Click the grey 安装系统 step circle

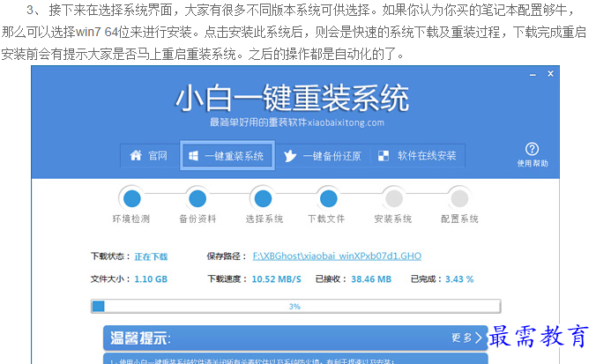tap(394, 198)
